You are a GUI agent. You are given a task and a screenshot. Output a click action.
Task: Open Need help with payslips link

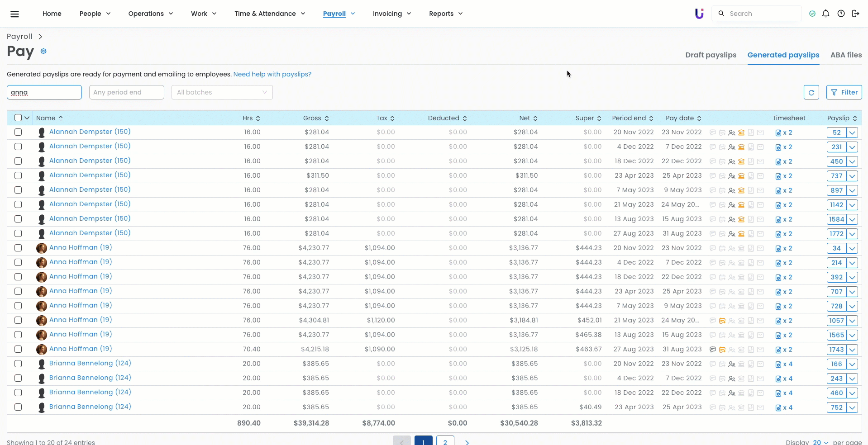pos(272,74)
